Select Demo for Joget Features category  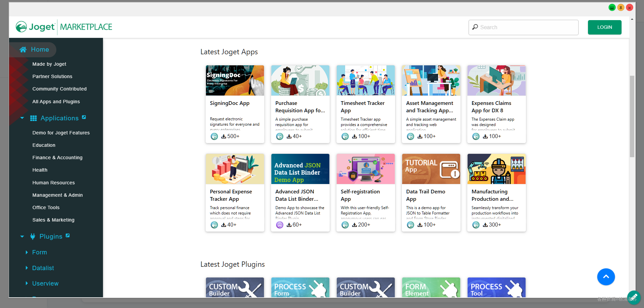click(61, 133)
